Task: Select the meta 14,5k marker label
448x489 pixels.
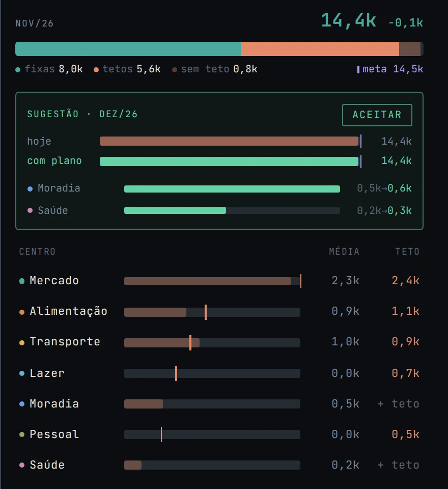Action: click(x=390, y=69)
